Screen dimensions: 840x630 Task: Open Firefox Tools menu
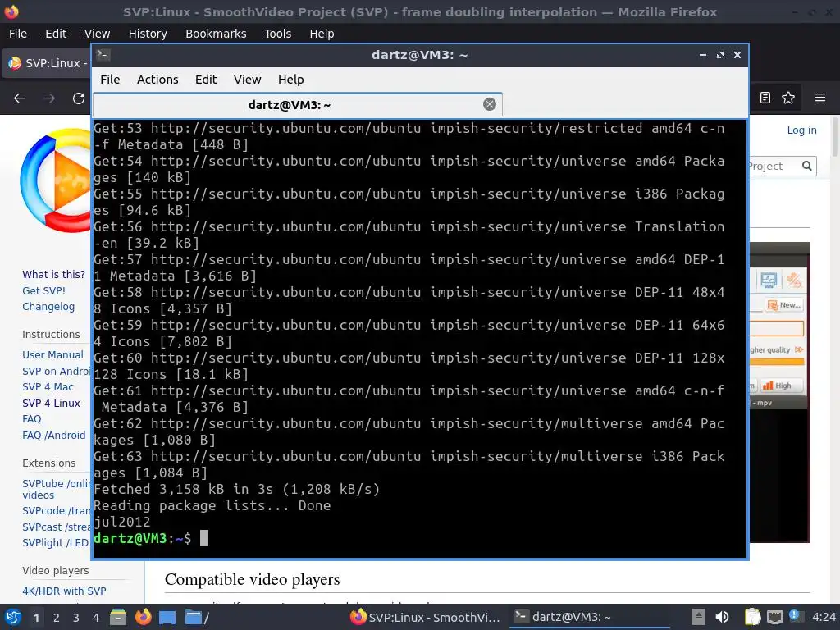pos(277,34)
